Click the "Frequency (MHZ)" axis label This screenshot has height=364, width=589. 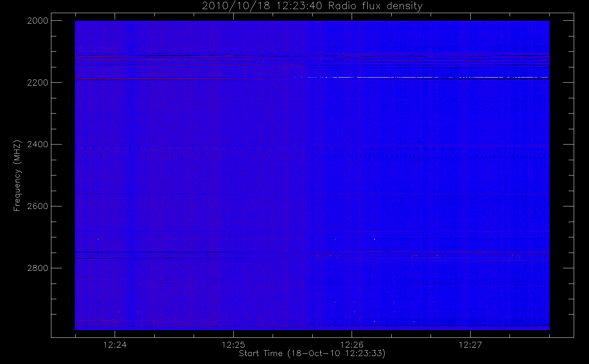tap(17, 175)
